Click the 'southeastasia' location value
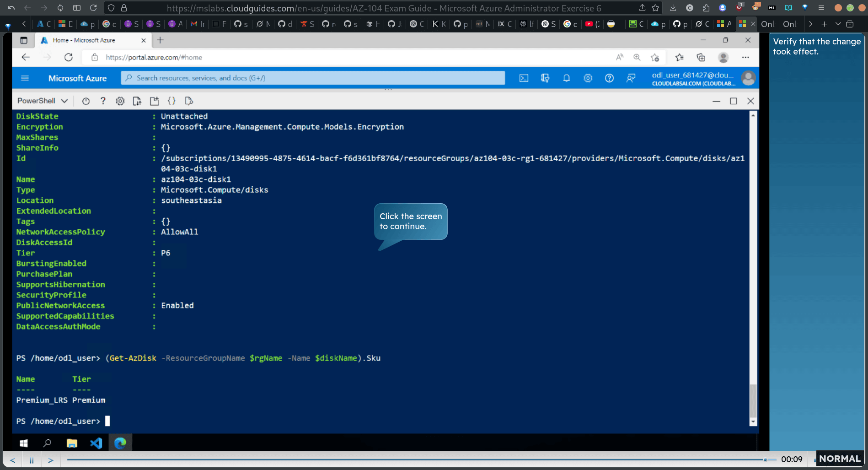 click(x=191, y=200)
